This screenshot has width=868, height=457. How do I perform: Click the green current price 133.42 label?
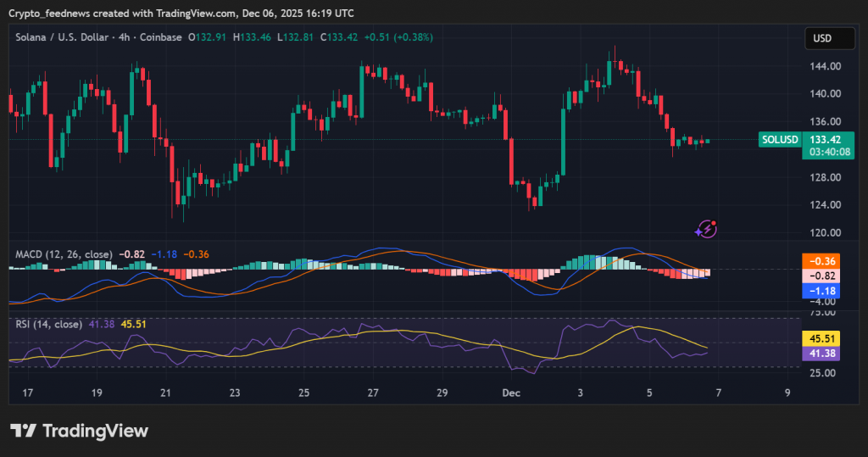tap(825, 139)
